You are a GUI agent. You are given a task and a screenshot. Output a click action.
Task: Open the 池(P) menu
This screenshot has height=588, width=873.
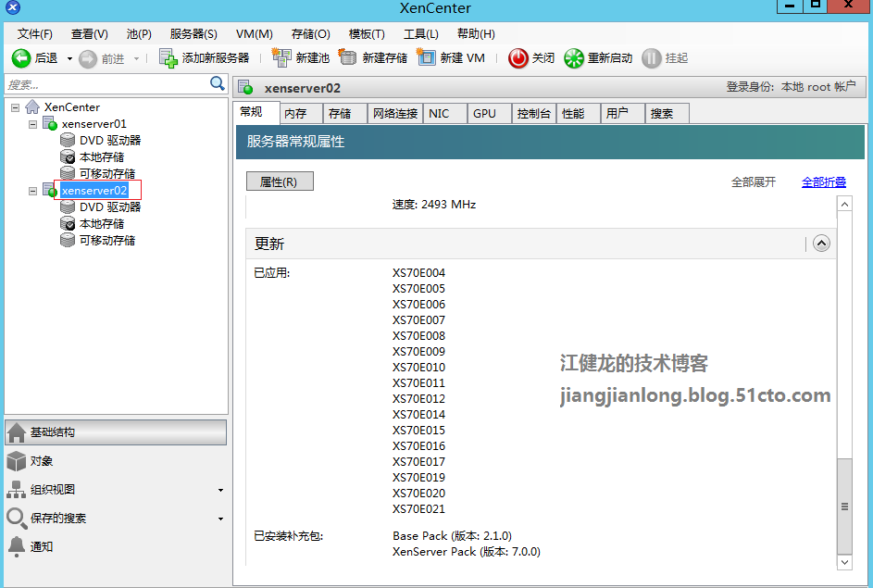139,34
